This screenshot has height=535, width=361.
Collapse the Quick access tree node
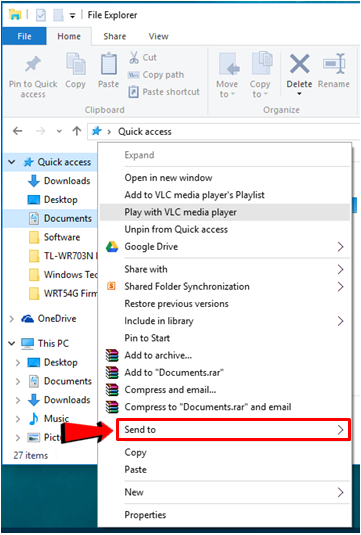click(12, 162)
